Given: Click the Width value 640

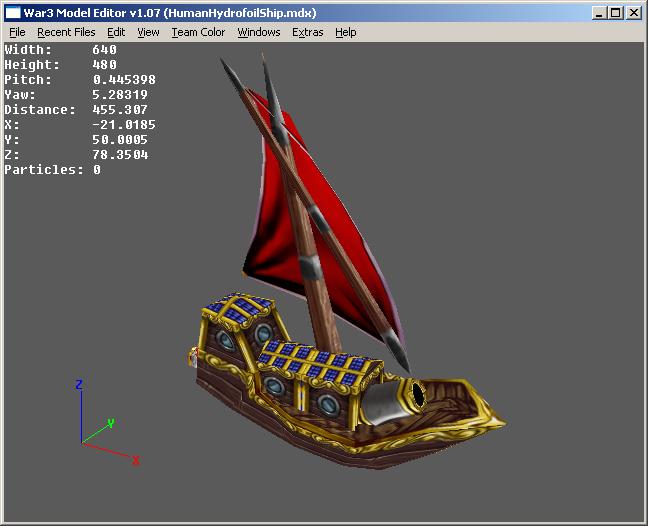Looking at the screenshot, I should [x=105, y=50].
